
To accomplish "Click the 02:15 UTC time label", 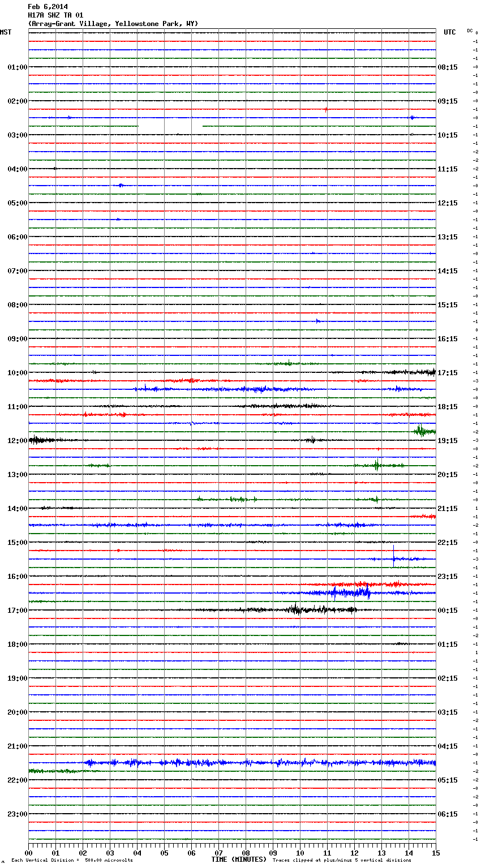I will click(x=448, y=678).
